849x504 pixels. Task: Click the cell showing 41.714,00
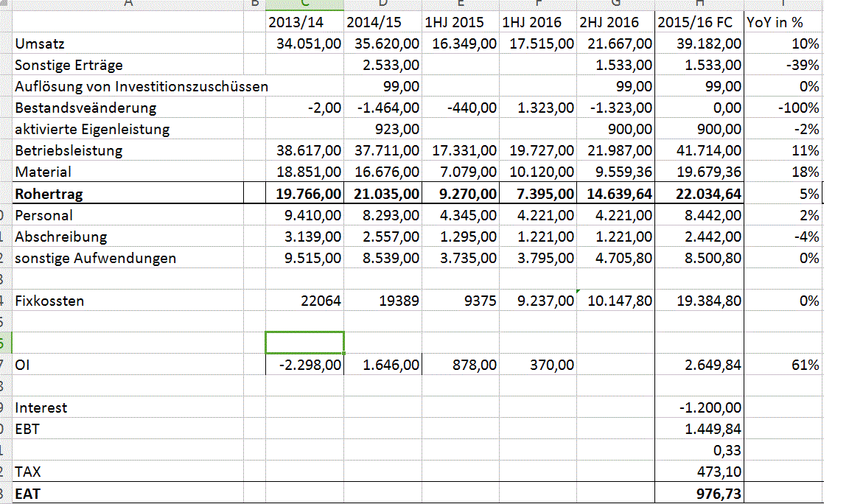click(699, 150)
